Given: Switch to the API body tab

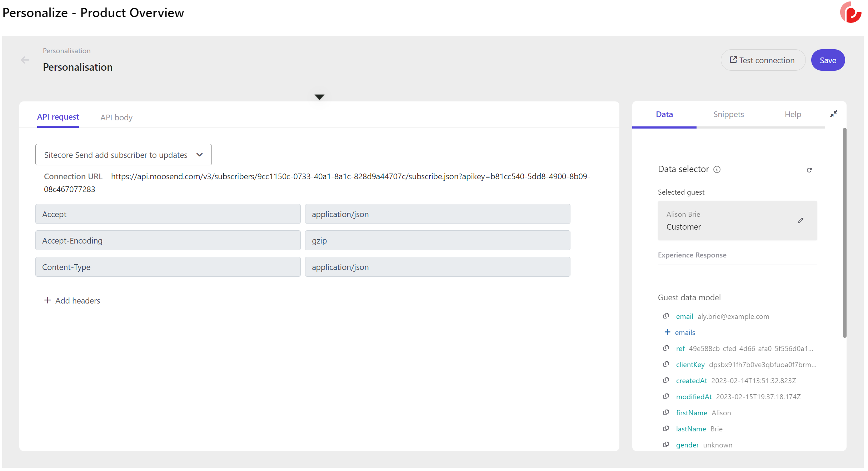Looking at the screenshot, I should pyautogui.click(x=116, y=117).
